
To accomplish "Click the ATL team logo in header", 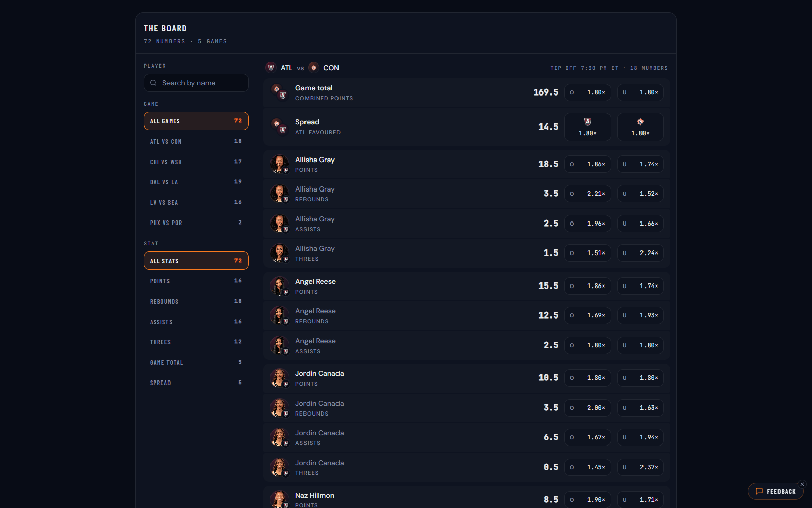I will (x=271, y=68).
